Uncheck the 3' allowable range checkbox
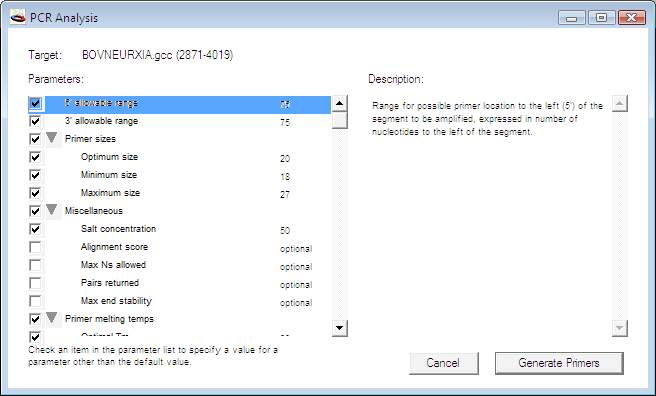Image resolution: width=656 pixels, height=396 pixels. (36, 121)
